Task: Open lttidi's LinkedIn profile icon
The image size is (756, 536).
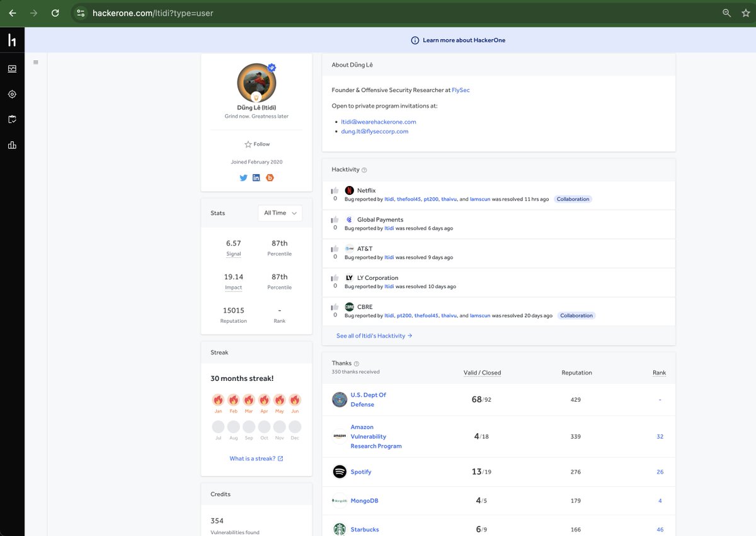Action: tap(256, 178)
